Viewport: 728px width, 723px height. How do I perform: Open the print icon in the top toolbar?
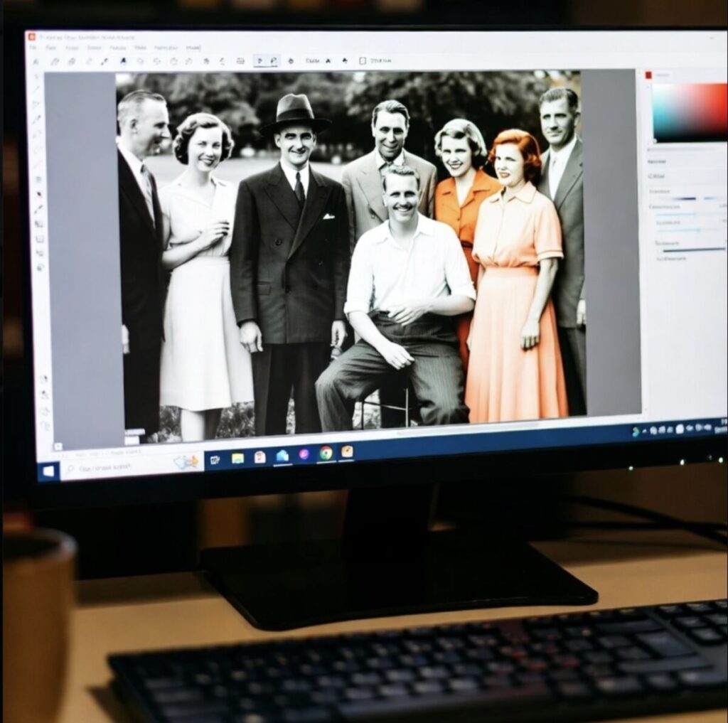[x=240, y=60]
